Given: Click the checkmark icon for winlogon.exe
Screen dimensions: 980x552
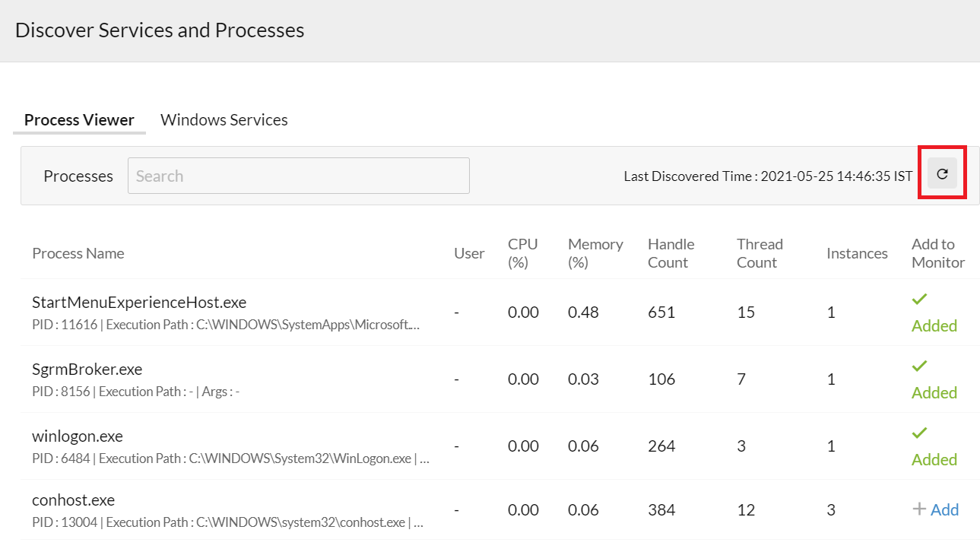Looking at the screenshot, I should (x=919, y=433).
